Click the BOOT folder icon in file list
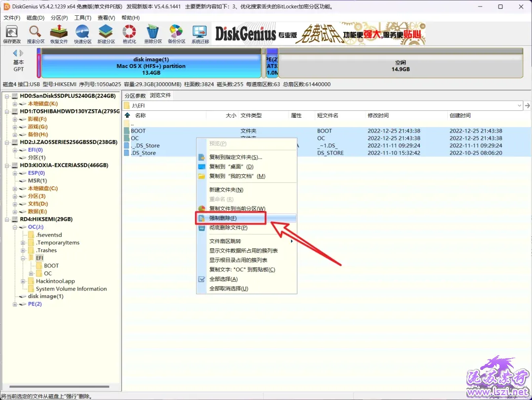This screenshot has height=400, width=532. click(127, 131)
